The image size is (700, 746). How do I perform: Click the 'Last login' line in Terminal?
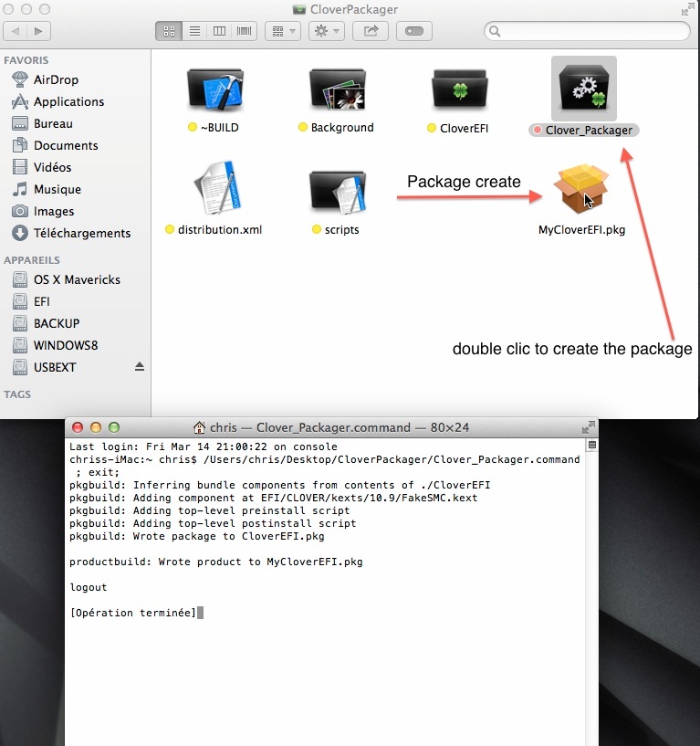(203, 447)
